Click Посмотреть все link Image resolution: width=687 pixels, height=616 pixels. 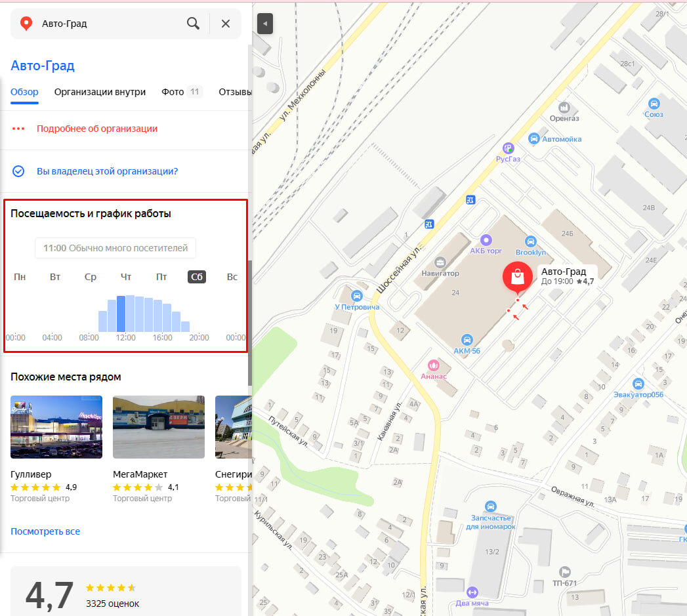[45, 531]
